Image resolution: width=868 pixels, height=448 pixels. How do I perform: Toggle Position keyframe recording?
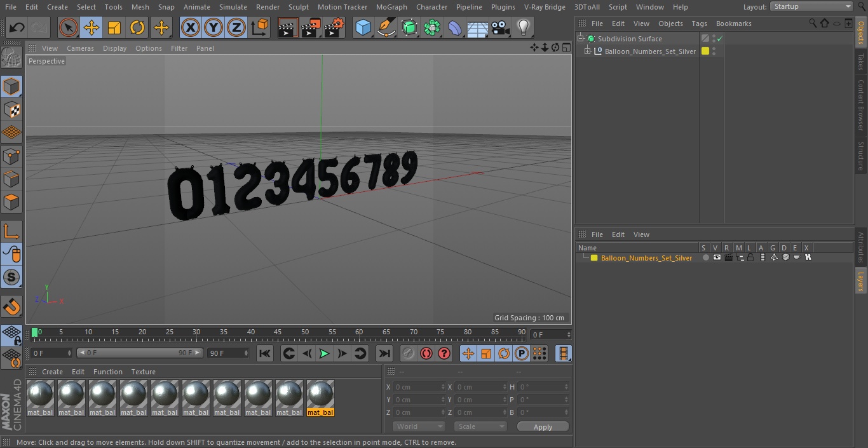pyautogui.click(x=468, y=353)
